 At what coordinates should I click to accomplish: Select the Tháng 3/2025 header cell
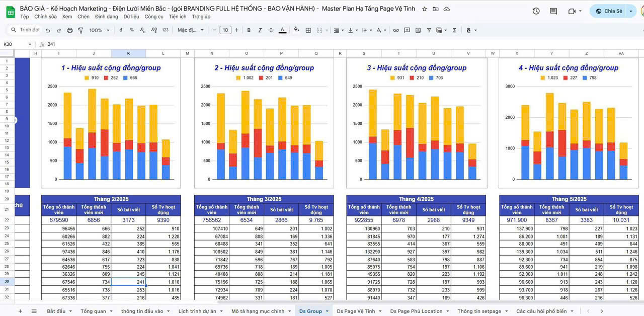(264, 199)
